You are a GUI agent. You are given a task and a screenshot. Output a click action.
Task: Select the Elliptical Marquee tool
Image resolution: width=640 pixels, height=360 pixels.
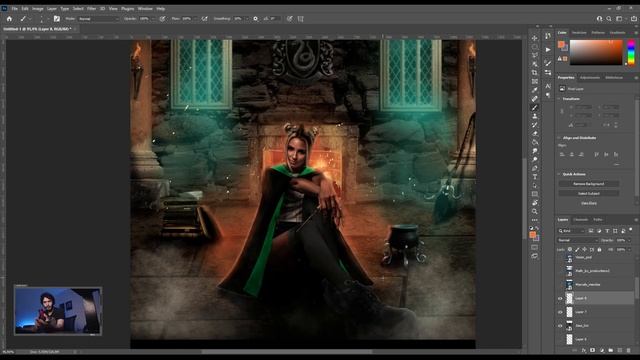point(534,47)
